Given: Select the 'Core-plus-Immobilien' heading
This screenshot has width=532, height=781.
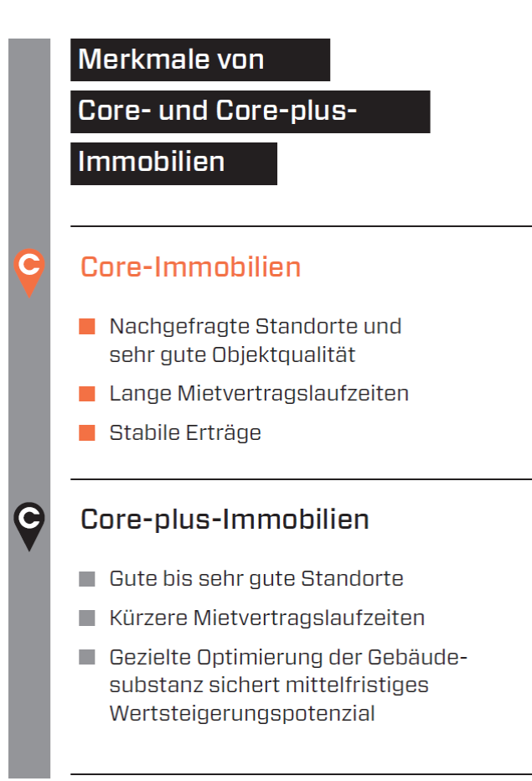Looking at the screenshot, I should point(225,520).
